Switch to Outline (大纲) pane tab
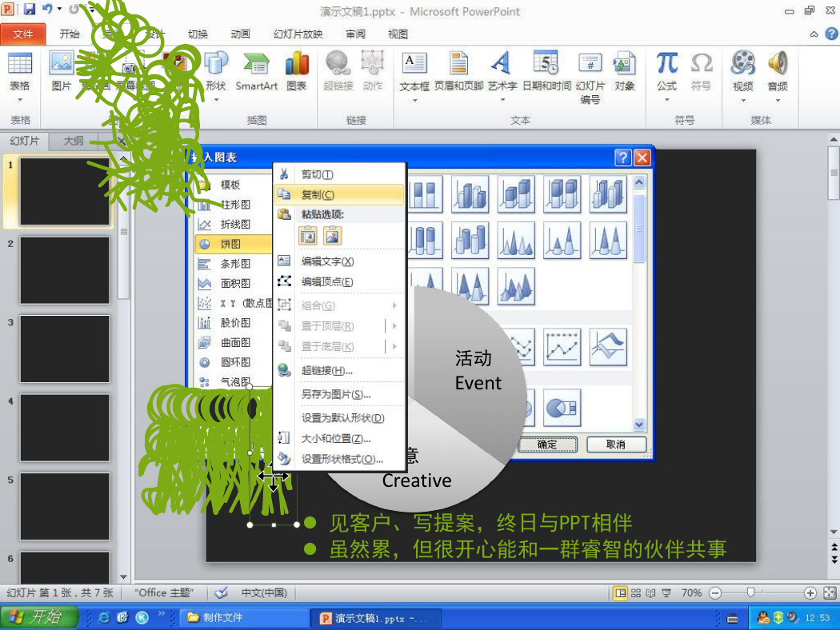The height and width of the screenshot is (630, 840). (x=74, y=141)
